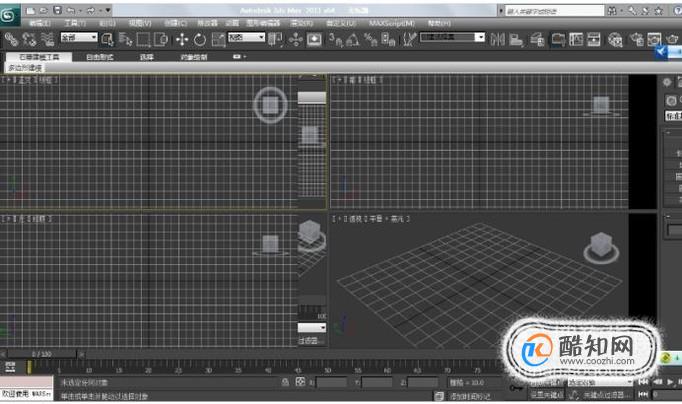This screenshot has height=404, width=682.
Task: Open the Select by Name tool
Action: point(125,40)
